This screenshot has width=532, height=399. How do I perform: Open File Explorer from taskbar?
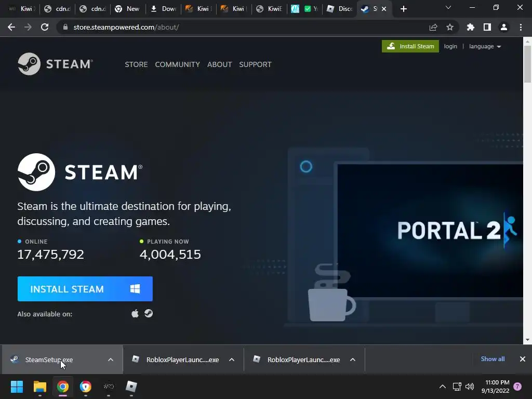[39, 387]
